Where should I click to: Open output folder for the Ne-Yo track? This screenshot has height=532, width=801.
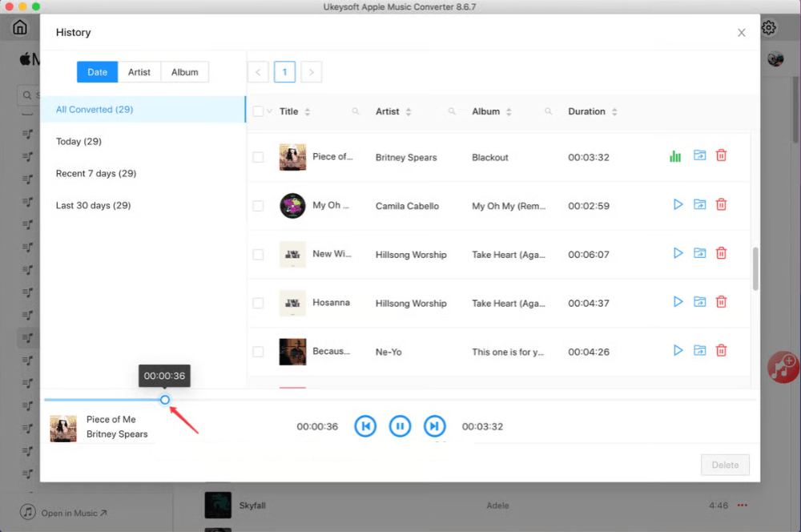tap(699, 350)
